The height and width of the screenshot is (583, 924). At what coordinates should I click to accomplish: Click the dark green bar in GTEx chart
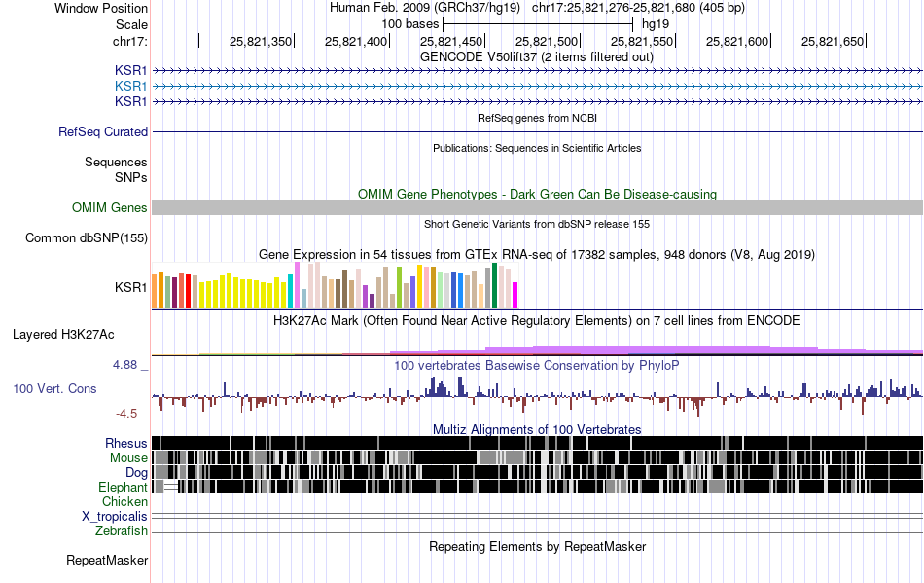pos(495,285)
